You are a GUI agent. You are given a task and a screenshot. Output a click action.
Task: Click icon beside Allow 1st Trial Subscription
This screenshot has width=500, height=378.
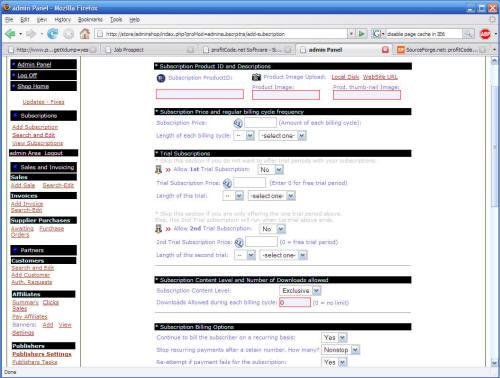159,169
